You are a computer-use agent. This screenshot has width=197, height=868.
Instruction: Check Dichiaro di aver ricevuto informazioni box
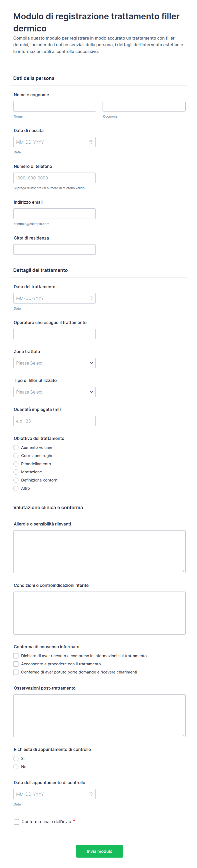click(x=16, y=656)
